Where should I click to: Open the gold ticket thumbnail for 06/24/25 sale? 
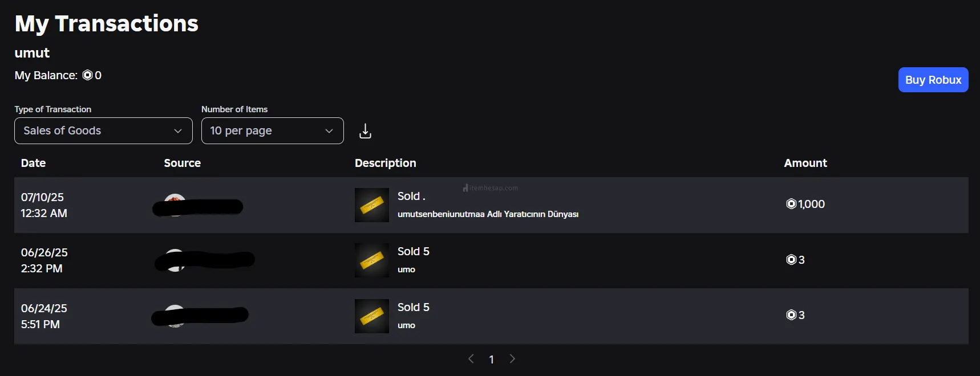point(372,316)
